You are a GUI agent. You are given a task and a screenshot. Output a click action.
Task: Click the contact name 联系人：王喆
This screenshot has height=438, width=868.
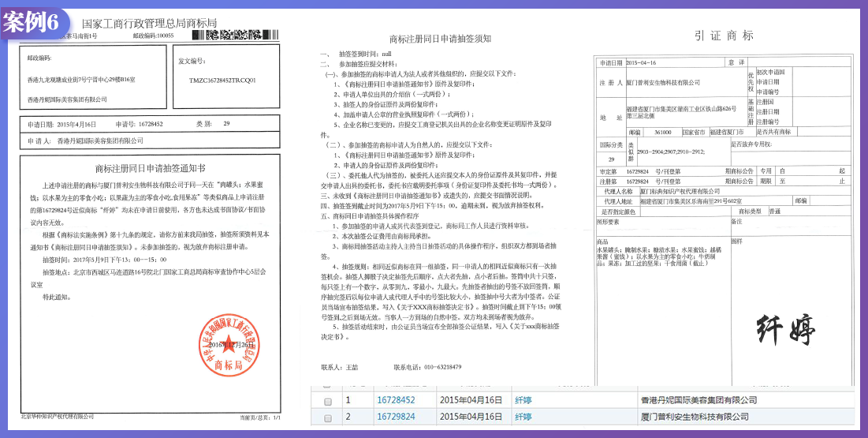pyautogui.click(x=340, y=367)
